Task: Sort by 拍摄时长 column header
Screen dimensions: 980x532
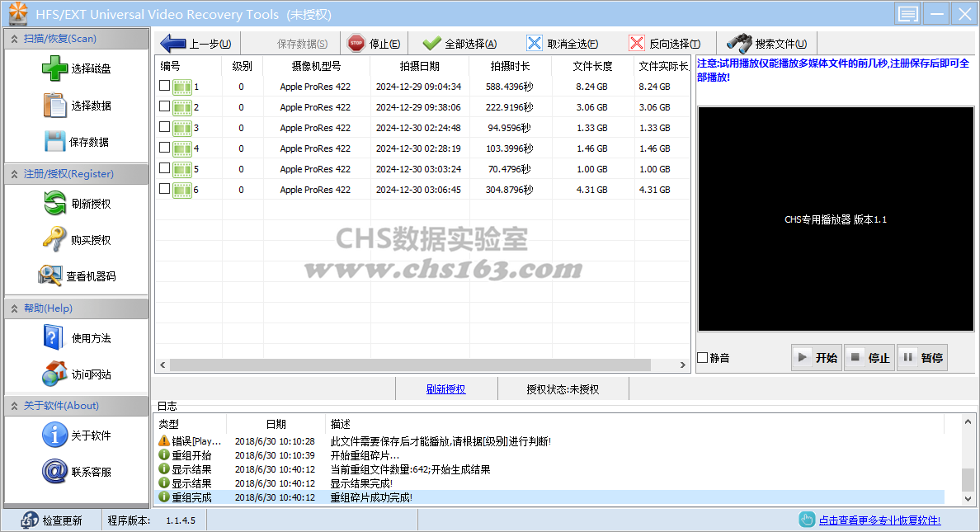Action: click(x=510, y=66)
